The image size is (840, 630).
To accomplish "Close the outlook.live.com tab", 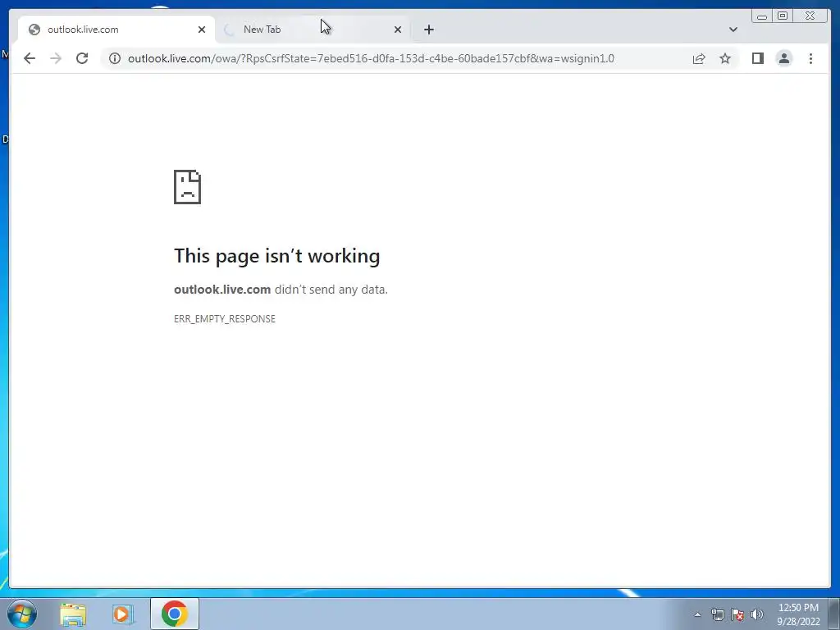I will click(202, 30).
